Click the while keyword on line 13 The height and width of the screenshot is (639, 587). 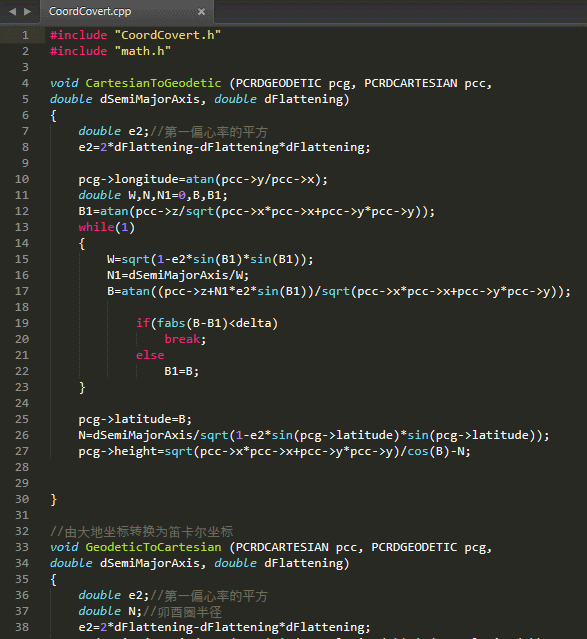96,227
